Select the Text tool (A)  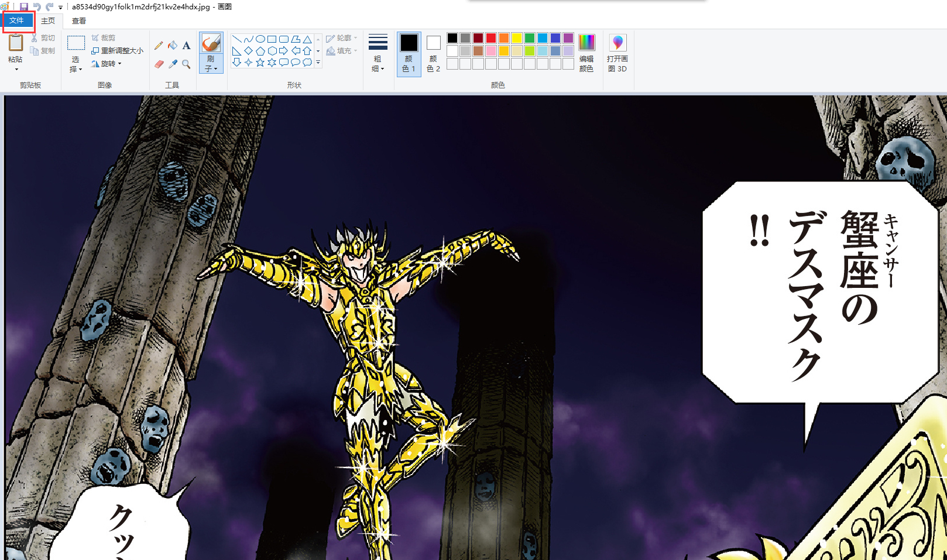[x=186, y=46]
